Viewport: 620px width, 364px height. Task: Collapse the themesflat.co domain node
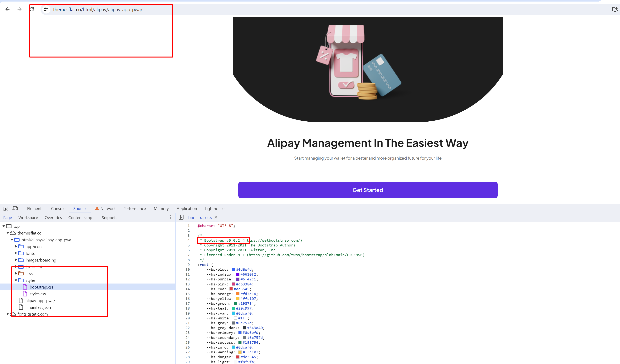pyautogui.click(x=8, y=233)
